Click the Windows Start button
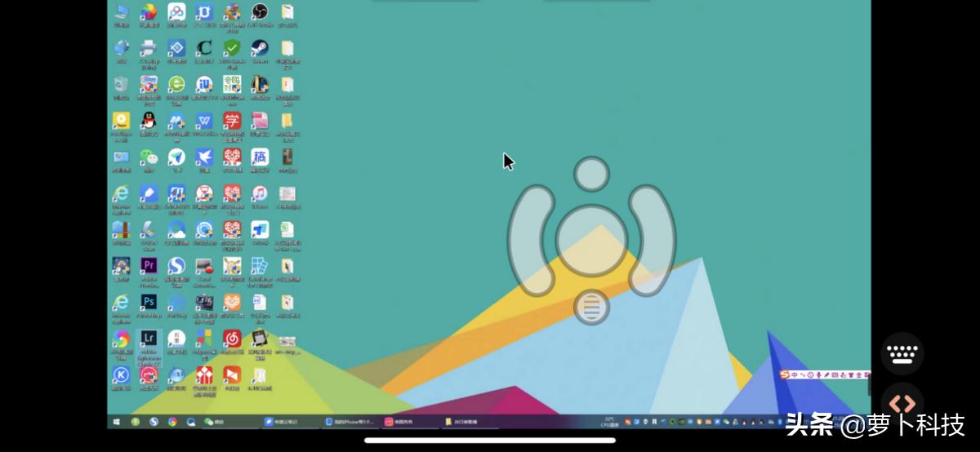This screenshot has height=452, width=980. click(117, 422)
